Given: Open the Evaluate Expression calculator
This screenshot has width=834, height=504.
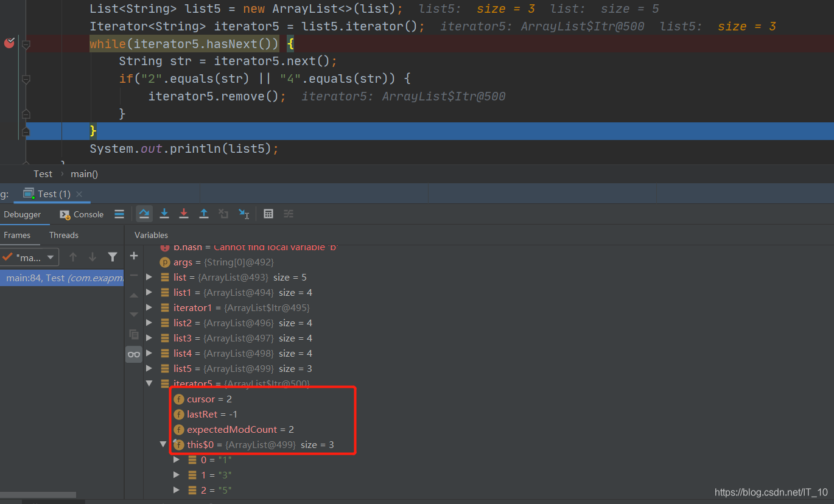Looking at the screenshot, I should 268,214.
